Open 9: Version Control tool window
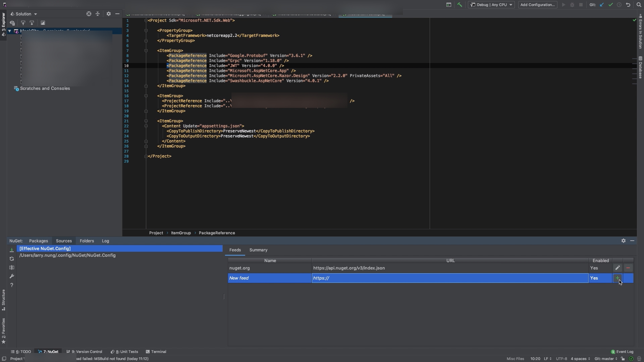 (84, 352)
